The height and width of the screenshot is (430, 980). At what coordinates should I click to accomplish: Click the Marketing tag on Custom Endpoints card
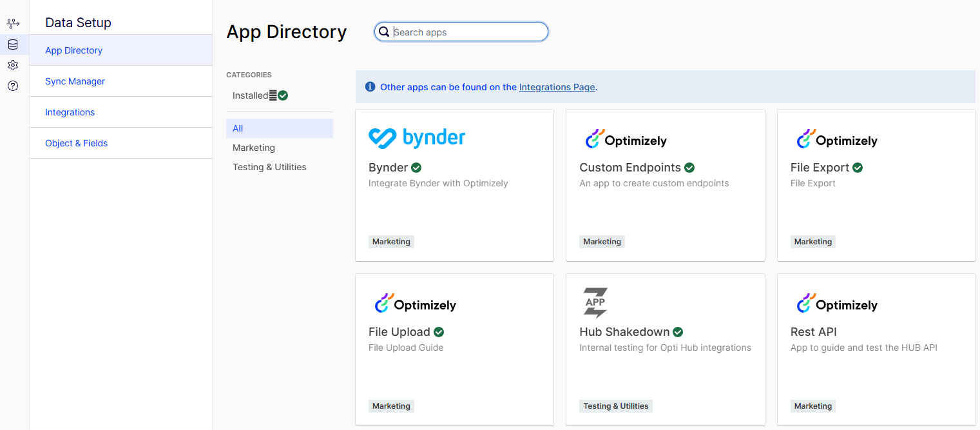(x=602, y=242)
